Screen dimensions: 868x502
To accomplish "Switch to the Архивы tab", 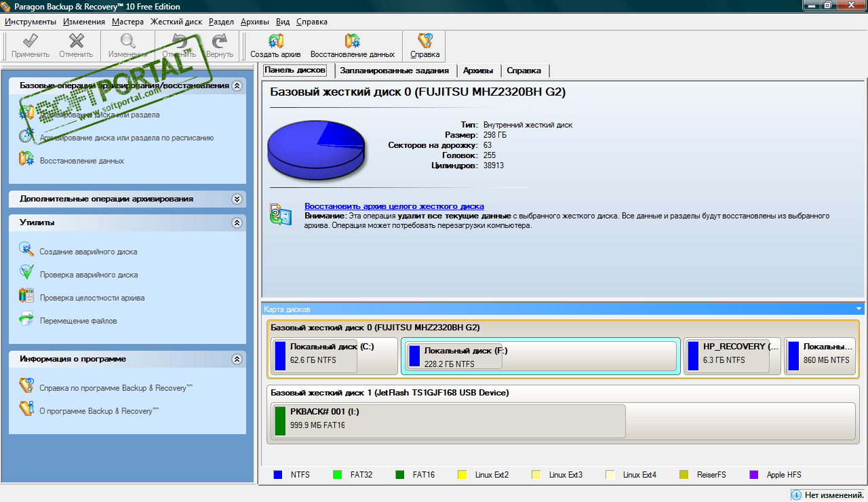I will coord(478,71).
